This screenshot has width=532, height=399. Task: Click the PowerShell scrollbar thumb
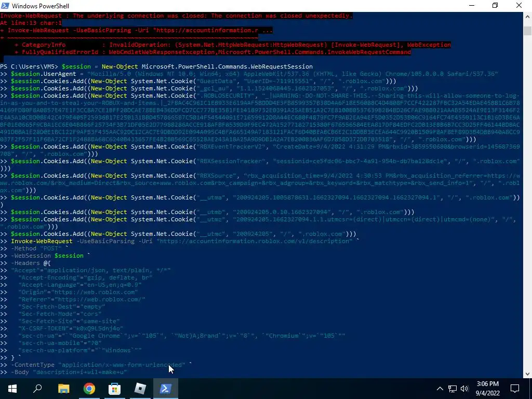[x=528, y=31]
